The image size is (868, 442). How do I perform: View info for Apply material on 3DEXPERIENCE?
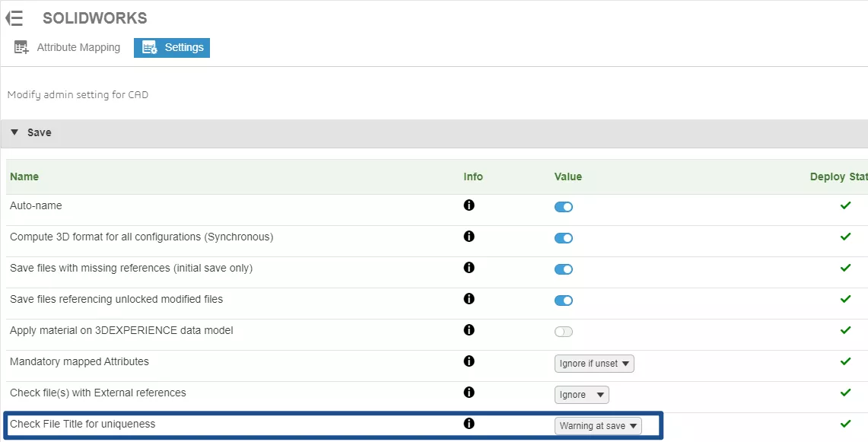[469, 330]
